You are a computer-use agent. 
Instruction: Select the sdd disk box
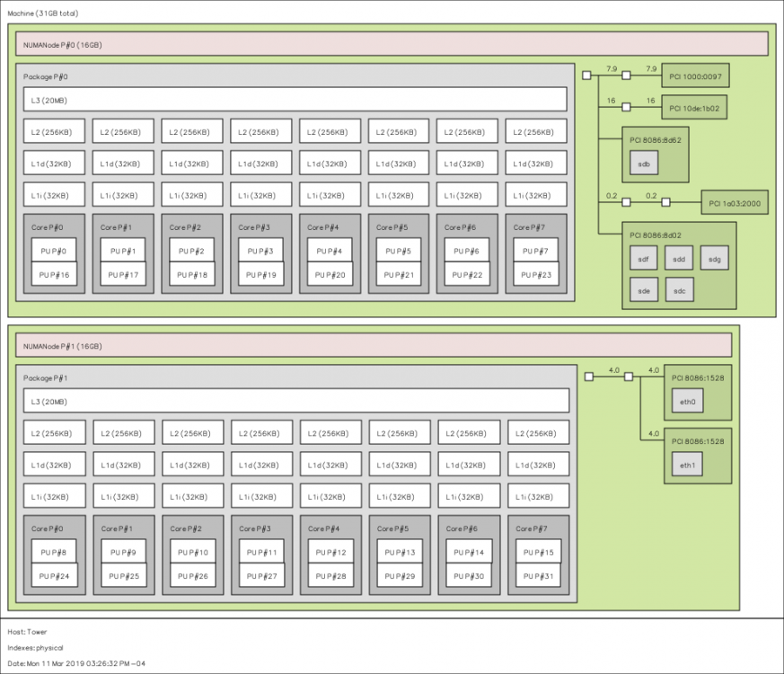679,258
